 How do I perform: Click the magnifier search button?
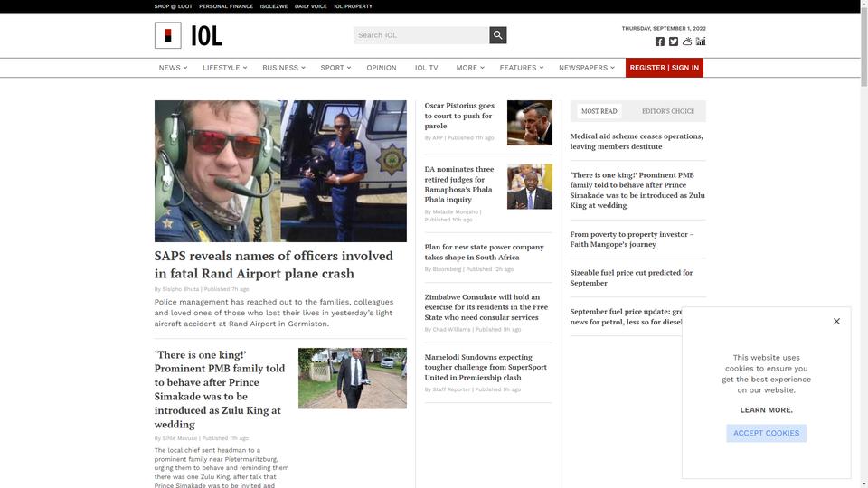tap(497, 35)
